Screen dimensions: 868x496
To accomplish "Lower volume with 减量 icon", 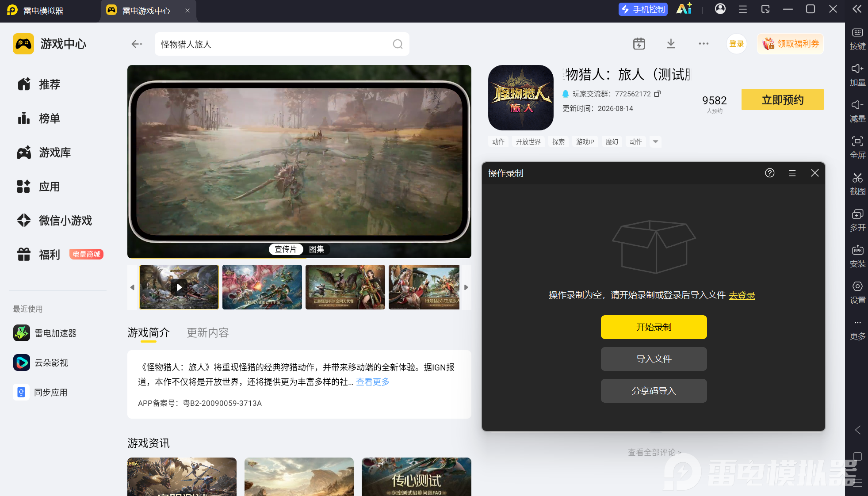I will coord(857,111).
